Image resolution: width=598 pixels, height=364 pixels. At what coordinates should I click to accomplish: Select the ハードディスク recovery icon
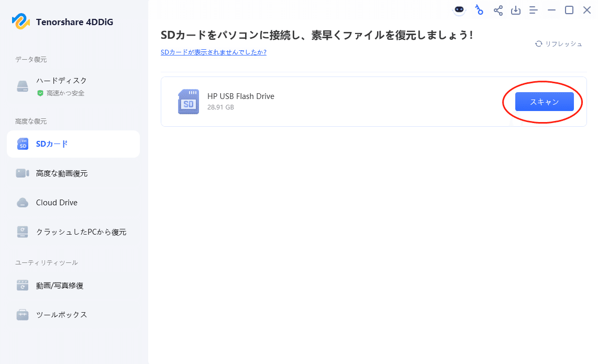[22, 85]
